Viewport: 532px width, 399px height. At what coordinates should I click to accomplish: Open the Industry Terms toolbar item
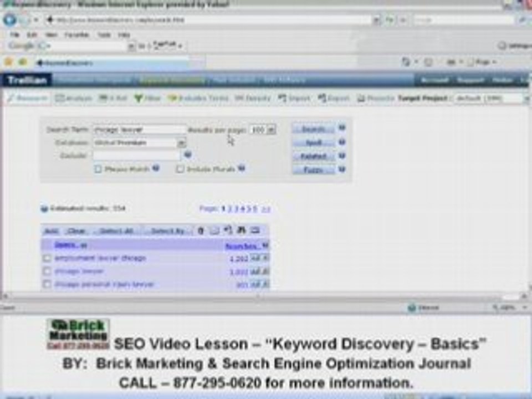(198, 99)
